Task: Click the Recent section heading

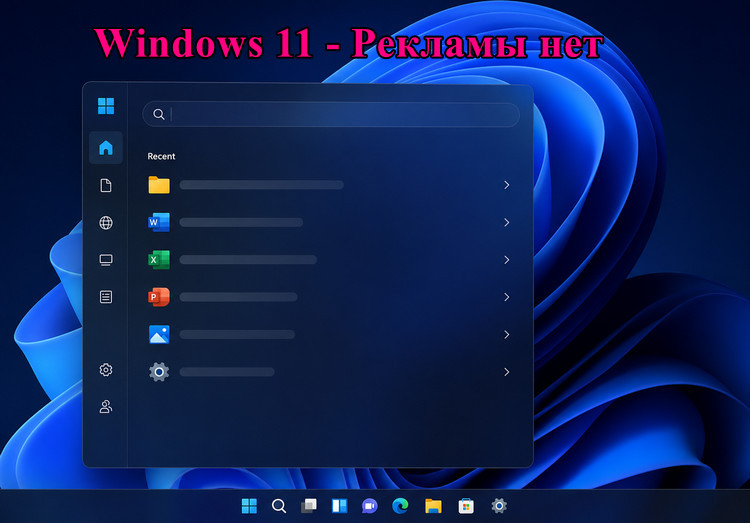Action: [161, 156]
